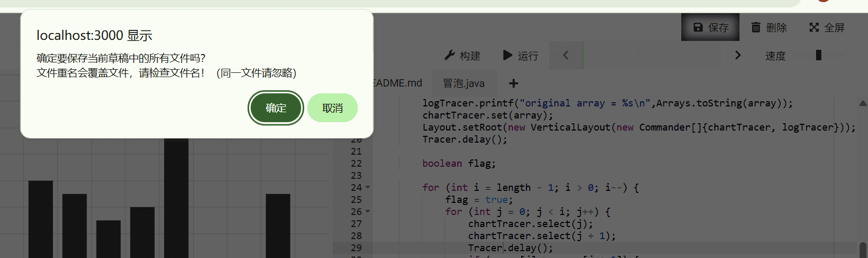Collapse the code fold at line 24
Image resolution: width=868 pixels, height=258 pixels.
pyautogui.click(x=368, y=188)
